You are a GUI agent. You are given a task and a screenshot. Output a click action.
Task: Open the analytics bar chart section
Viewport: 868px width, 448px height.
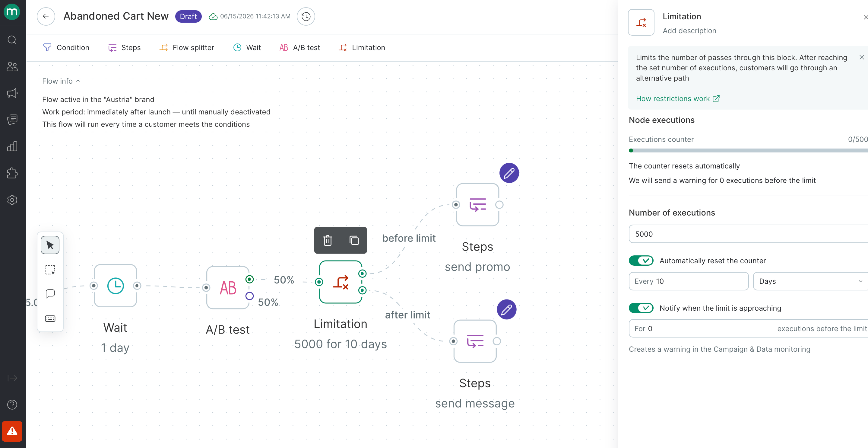pyautogui.click(x=12, y=146)
